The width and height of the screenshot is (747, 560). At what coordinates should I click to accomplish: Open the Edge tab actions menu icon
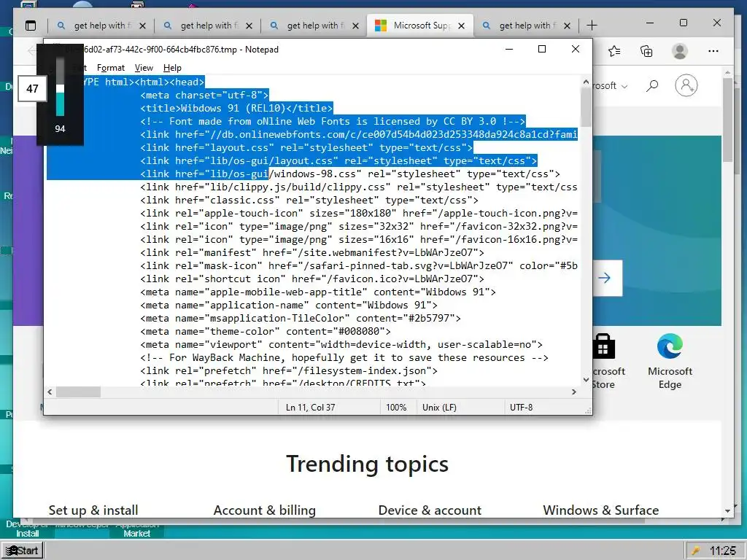click(31, 26)
